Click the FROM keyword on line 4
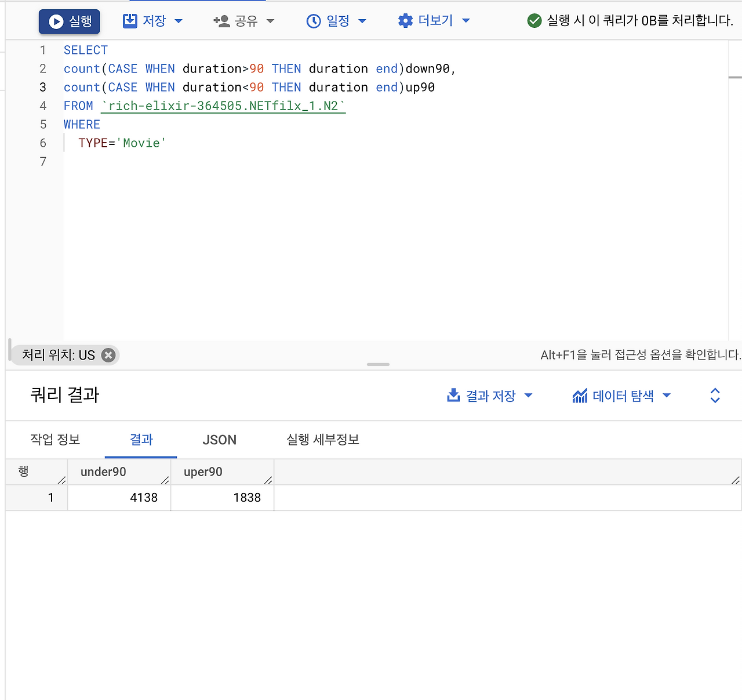742x700 pixels. (x=78, y=106)
